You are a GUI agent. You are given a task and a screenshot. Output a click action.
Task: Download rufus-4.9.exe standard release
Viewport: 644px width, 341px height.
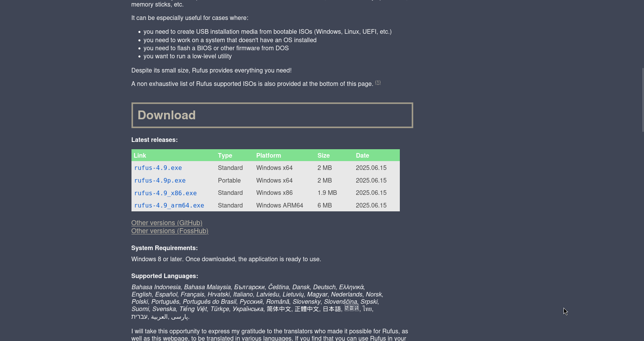(158, 168)
